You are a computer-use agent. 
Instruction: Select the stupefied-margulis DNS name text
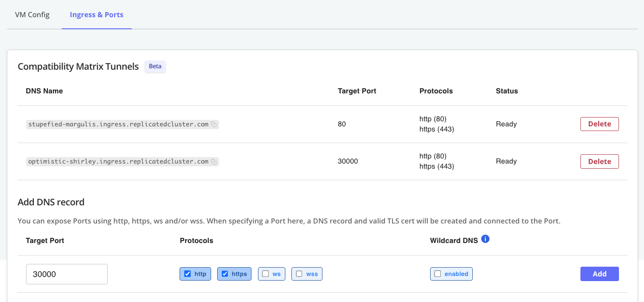click(116, 124)
